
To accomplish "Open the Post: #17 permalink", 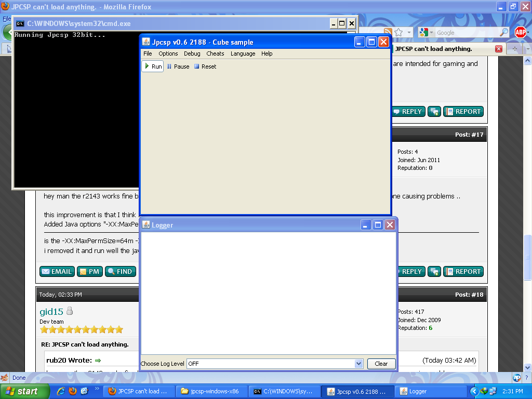I will pyautogui.click(x=469, y=135).
